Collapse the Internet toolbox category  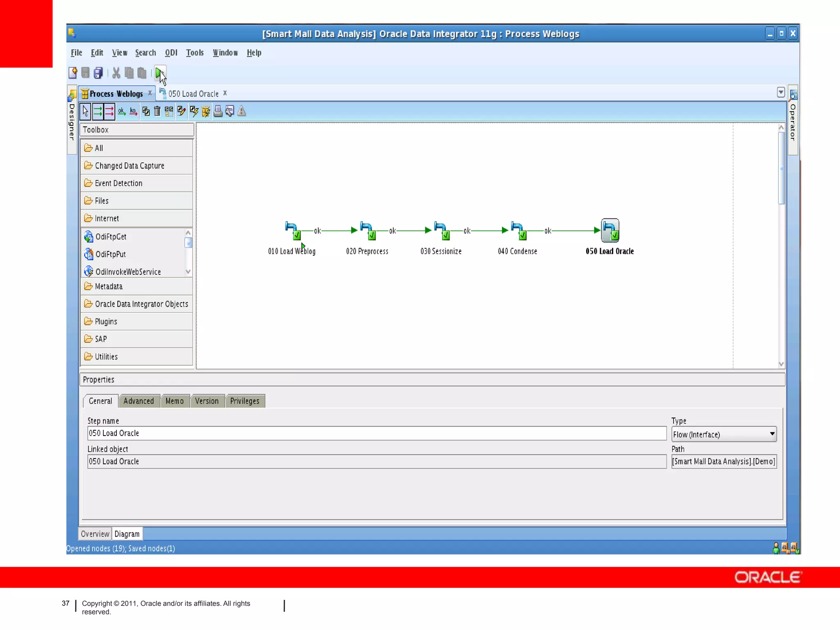click(x=137, y=218)
